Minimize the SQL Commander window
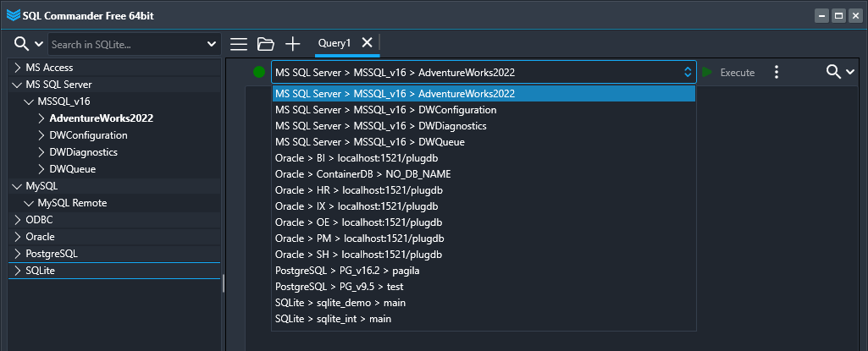This screenshot has height=351, width=868. click(821, 15)
